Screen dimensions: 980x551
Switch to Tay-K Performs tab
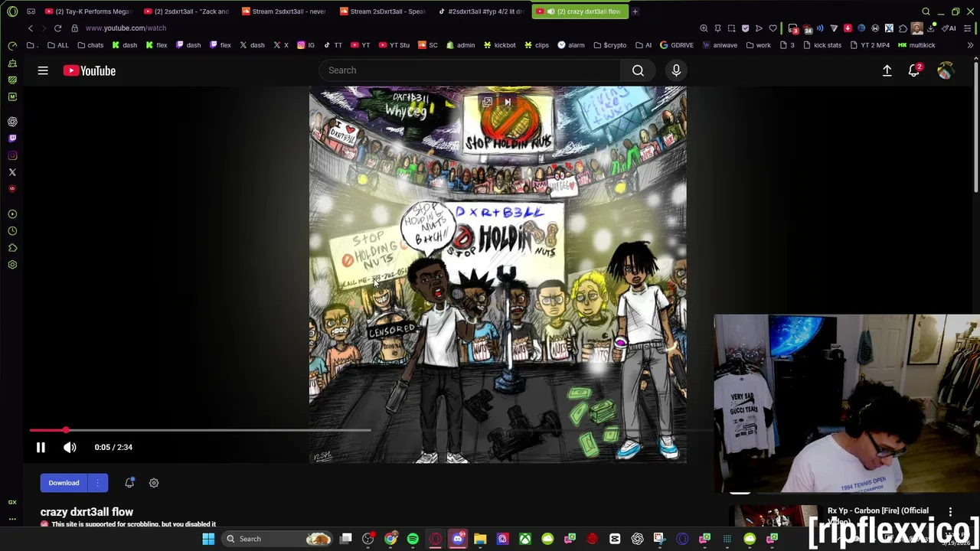tap(88, 11)
